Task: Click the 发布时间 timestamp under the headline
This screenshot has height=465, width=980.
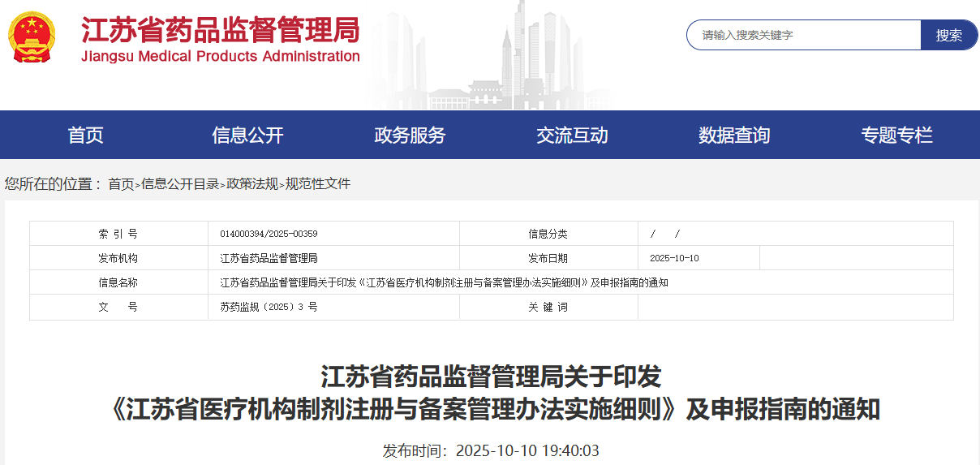Action: [x=491, y=450]
